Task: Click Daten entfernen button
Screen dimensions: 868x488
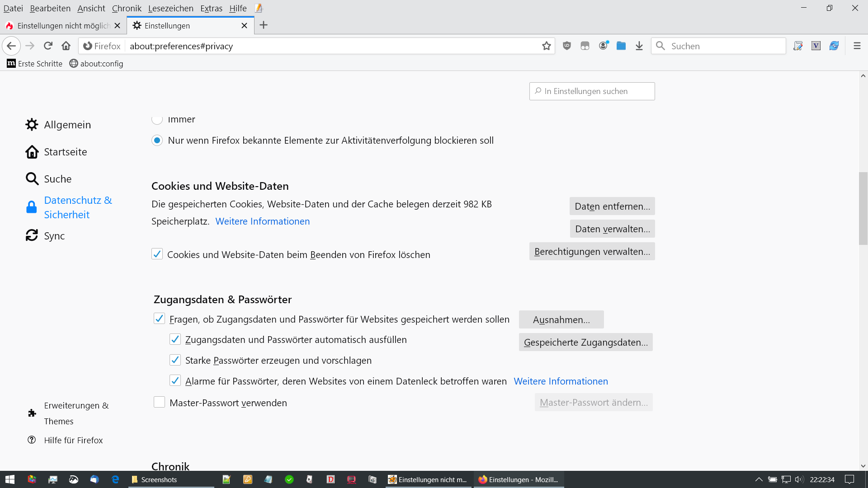Action: tap(612, 206)
